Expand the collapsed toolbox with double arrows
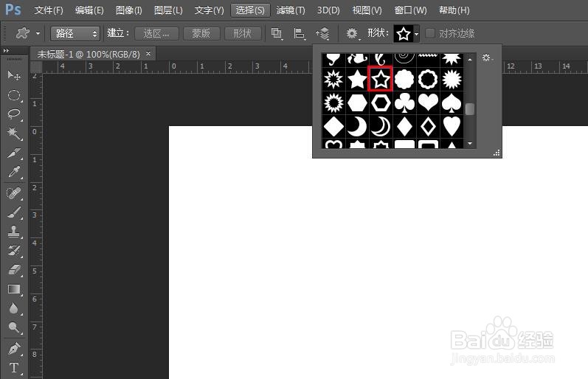 (6, 50)
